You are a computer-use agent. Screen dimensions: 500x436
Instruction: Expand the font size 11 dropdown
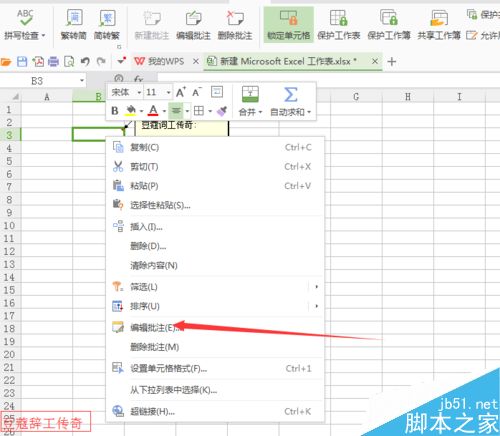pyautogui.click(x=169, y=92)
